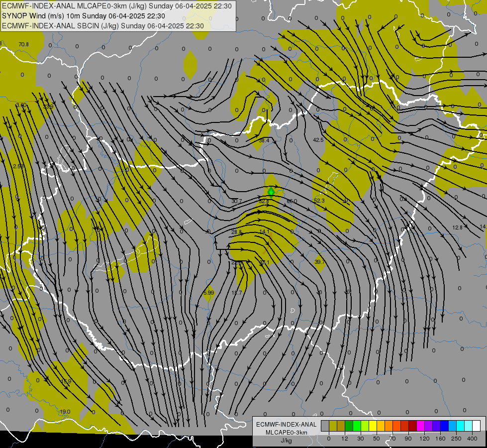Pick the white legend swatch above 400
Screen dimensions: 487x448
[x=477, y=426]
